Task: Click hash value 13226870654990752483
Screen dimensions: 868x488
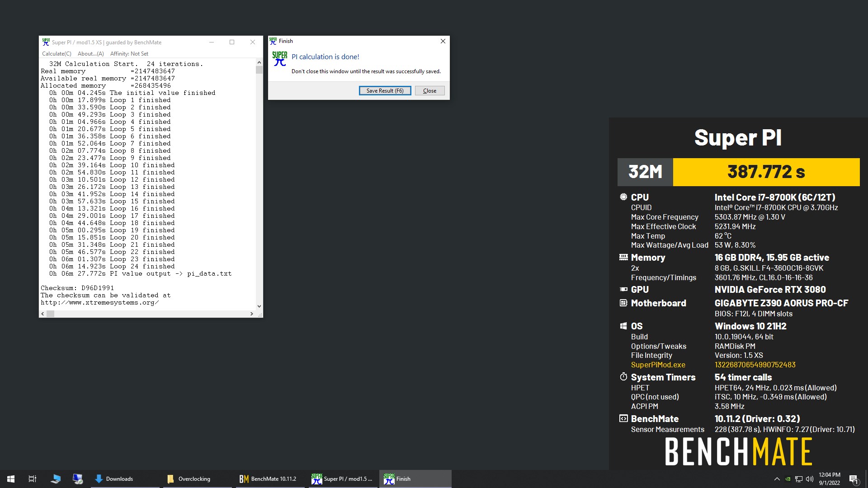Action: [755, 365]
